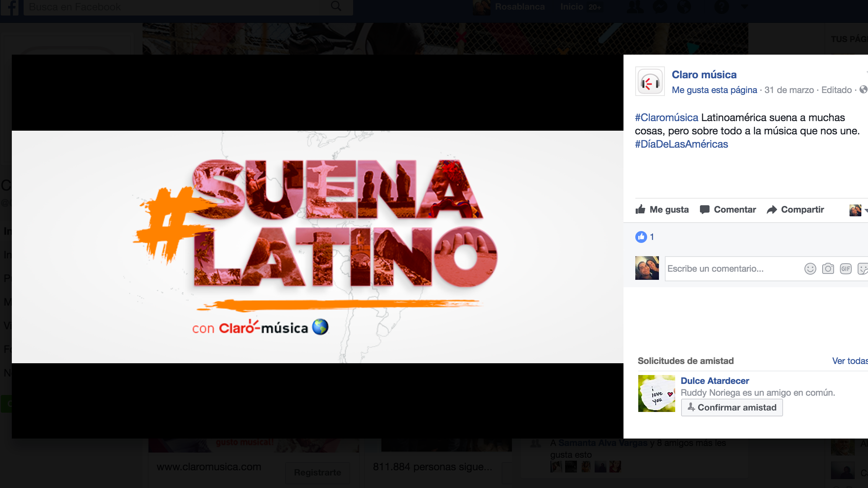Attach a photo with the camera icon

(828, 269)
